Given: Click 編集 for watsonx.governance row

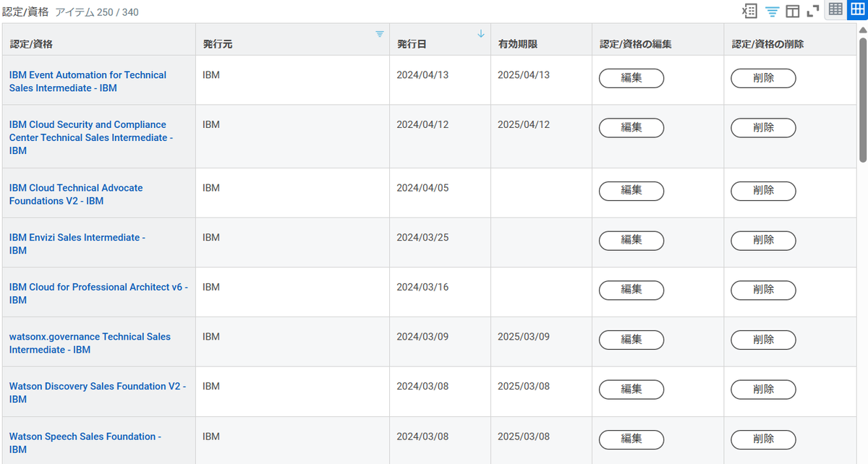Looking at the screenshot, I should tap(631, 340).
